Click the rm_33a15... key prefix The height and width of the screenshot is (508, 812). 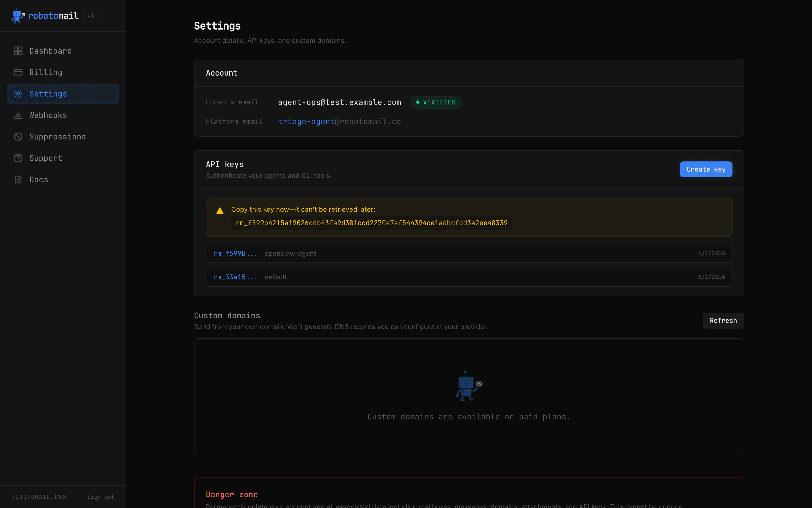235,277
